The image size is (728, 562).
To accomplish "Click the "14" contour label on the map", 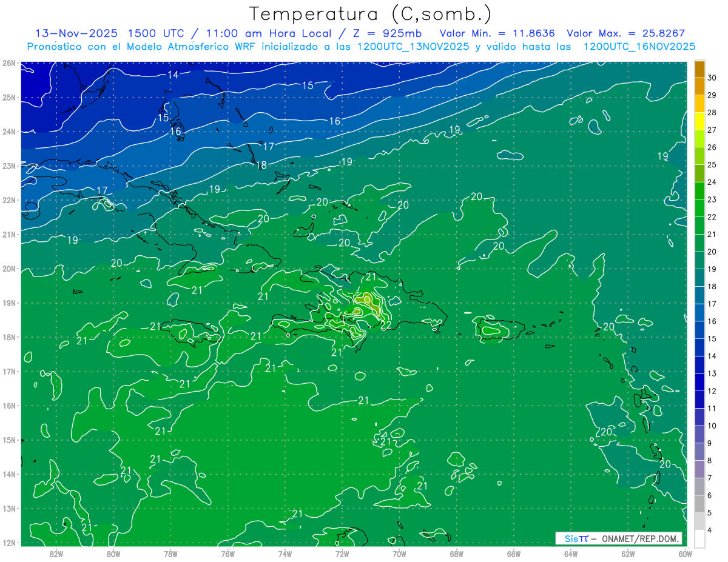I will pyautogui.click(x=174, y=75).
